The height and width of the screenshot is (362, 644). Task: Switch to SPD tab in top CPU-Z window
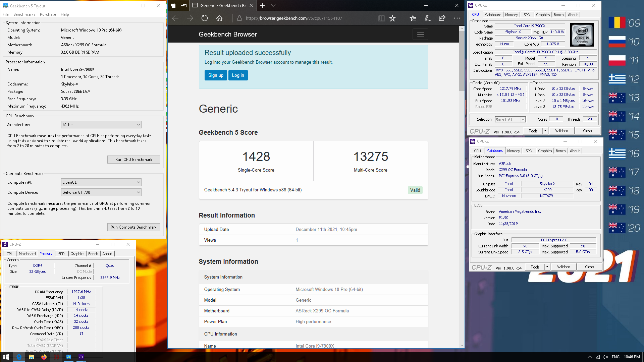527,15
